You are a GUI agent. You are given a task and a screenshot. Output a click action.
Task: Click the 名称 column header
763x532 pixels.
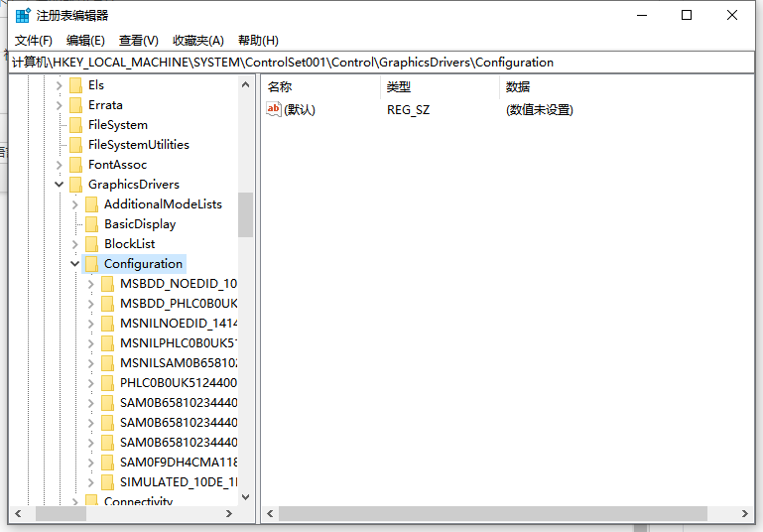pos(280,86)
